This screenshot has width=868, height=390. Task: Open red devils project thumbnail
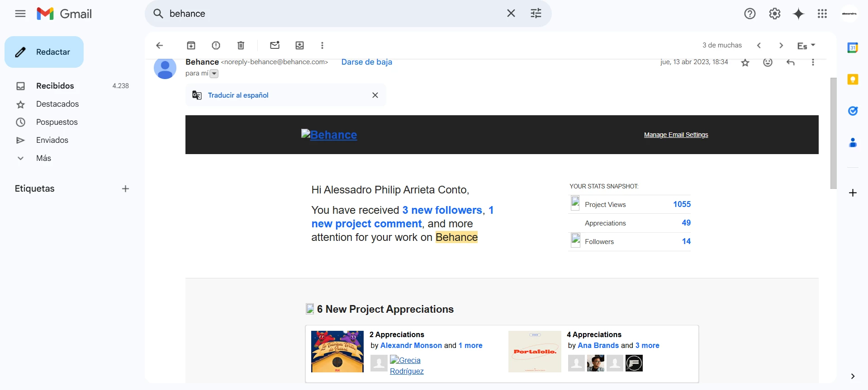[x=337, y=352]
